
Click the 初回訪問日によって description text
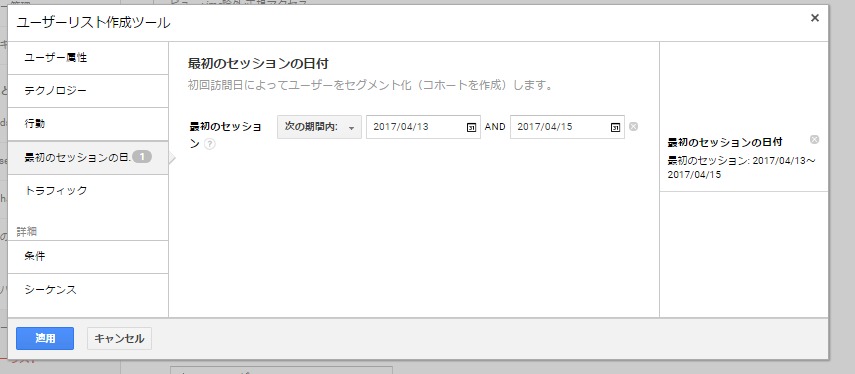coord(371,86)
